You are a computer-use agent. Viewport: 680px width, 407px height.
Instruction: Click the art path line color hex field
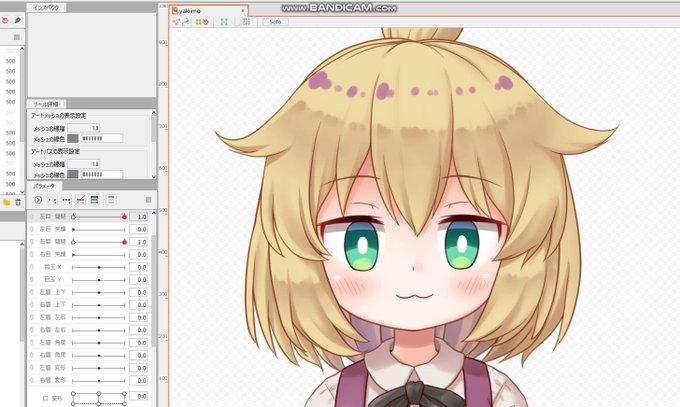click(x=102, y=174)
